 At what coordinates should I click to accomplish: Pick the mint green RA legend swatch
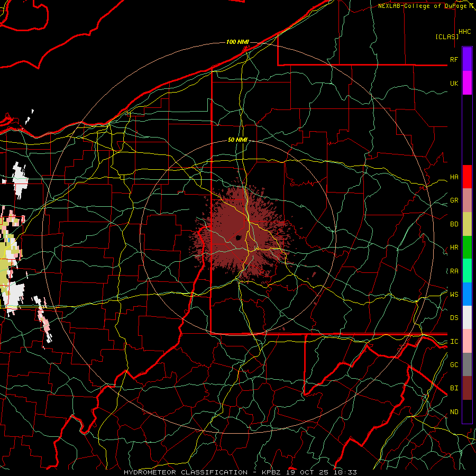point(467,271)
